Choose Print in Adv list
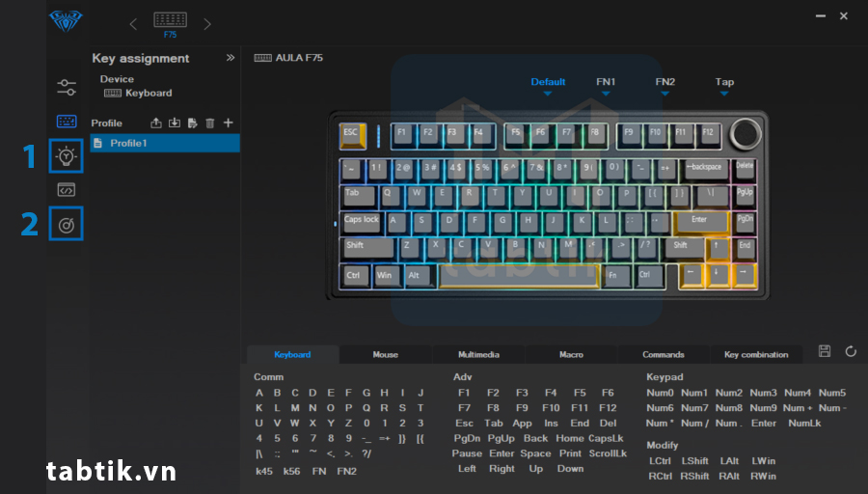This screenshot has height=494, width=868. tap(570, 453)
